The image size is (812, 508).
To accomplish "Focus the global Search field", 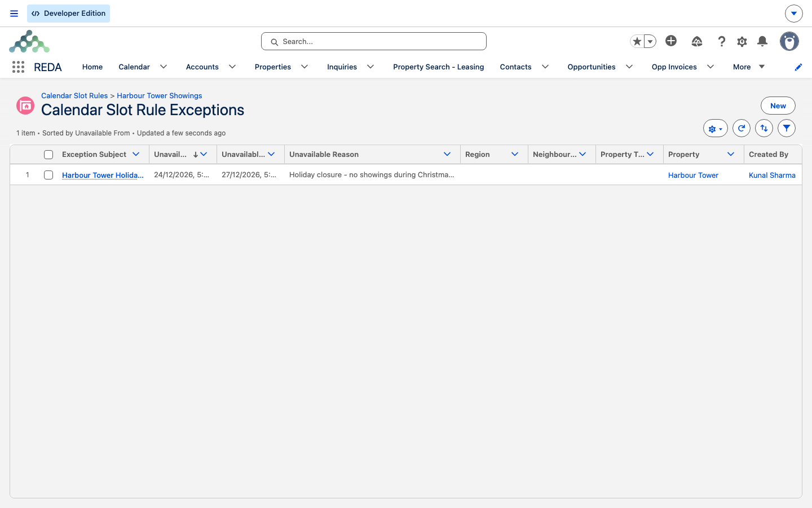I will pyautogui.click(x=374, y=41).
